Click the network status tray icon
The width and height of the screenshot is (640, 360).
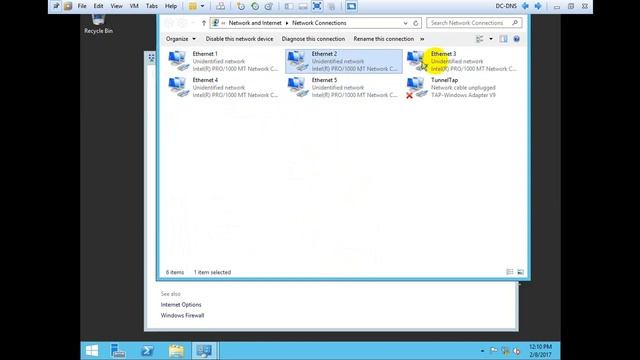tap(505, 351)
